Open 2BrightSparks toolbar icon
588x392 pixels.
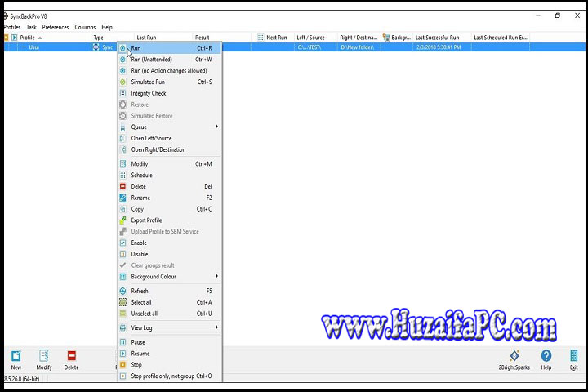point(514,355)
